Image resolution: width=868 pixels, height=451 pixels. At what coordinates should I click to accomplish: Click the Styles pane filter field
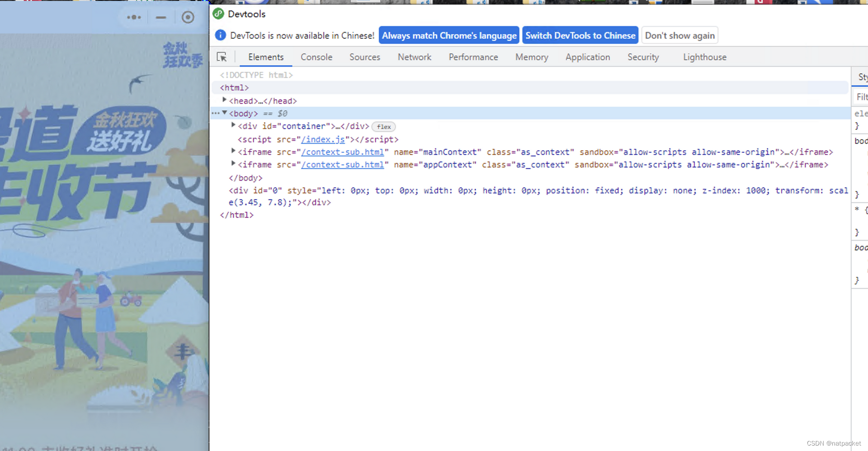861,97
